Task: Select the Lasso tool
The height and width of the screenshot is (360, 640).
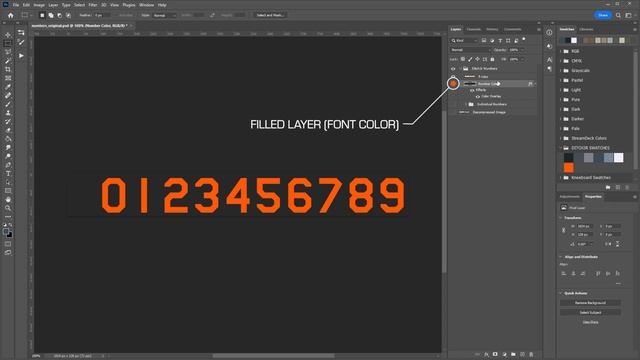Action: (x=8, y=52)
